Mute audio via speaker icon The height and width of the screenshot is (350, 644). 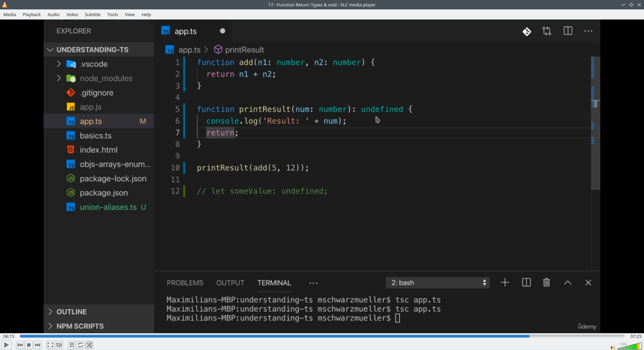coord(612,347)
